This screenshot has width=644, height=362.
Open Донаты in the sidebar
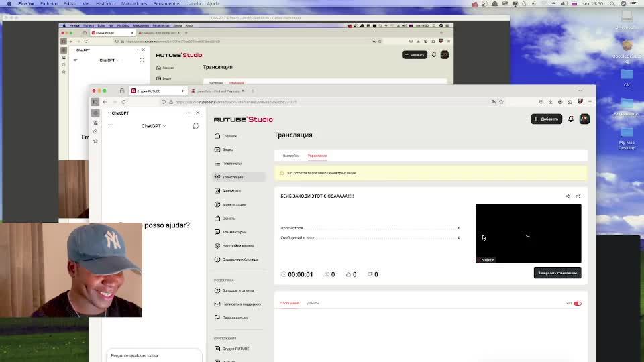[x=225, y=219]
